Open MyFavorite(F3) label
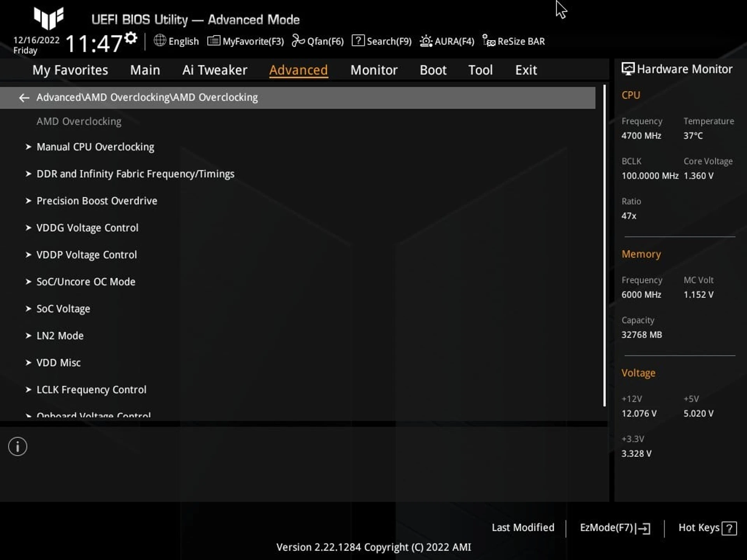The width and height of the screenshot is (747, 560). (253, 41)
